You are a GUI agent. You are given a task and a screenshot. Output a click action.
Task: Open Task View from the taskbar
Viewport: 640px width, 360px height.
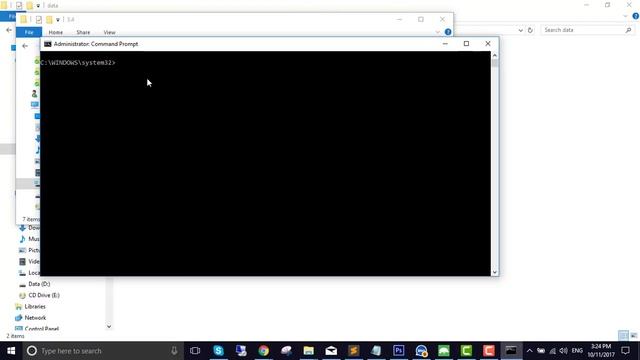[x=195, y=351]
